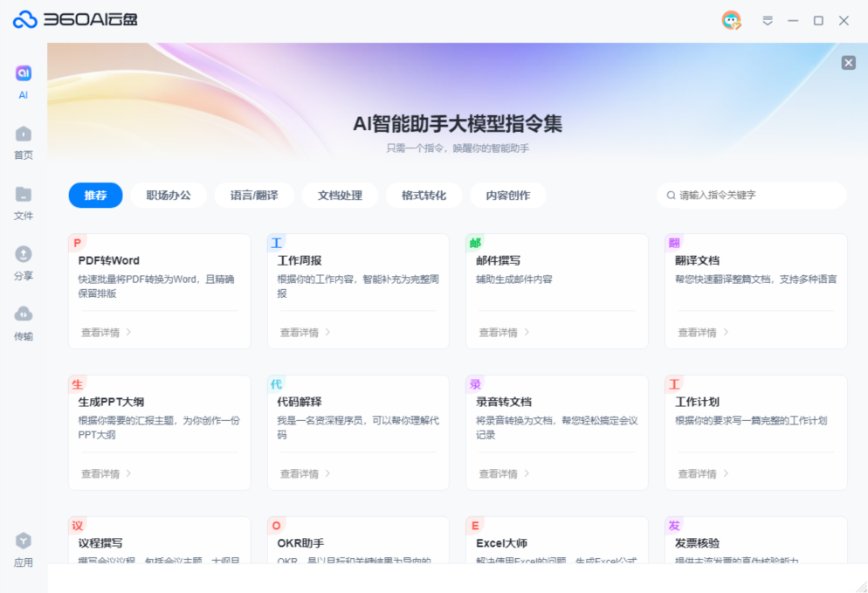The width and height of the screenshot is (868, 593).
Task: Open 传输 transfer section in sidebar
Action: pyautogui.click(x=24, y=323)
